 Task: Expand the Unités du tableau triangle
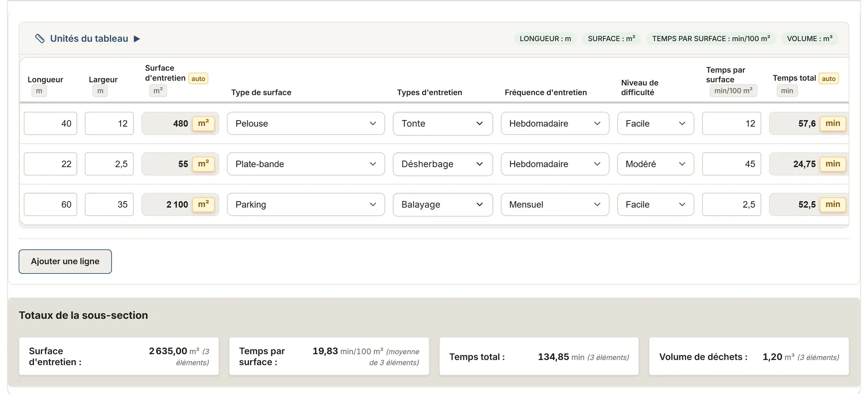coord(137,39)
